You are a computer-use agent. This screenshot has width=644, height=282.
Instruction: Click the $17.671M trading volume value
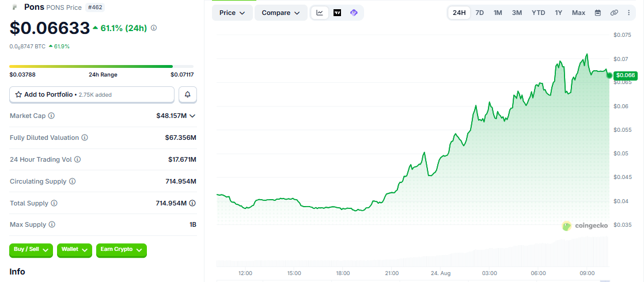(182, 159)
